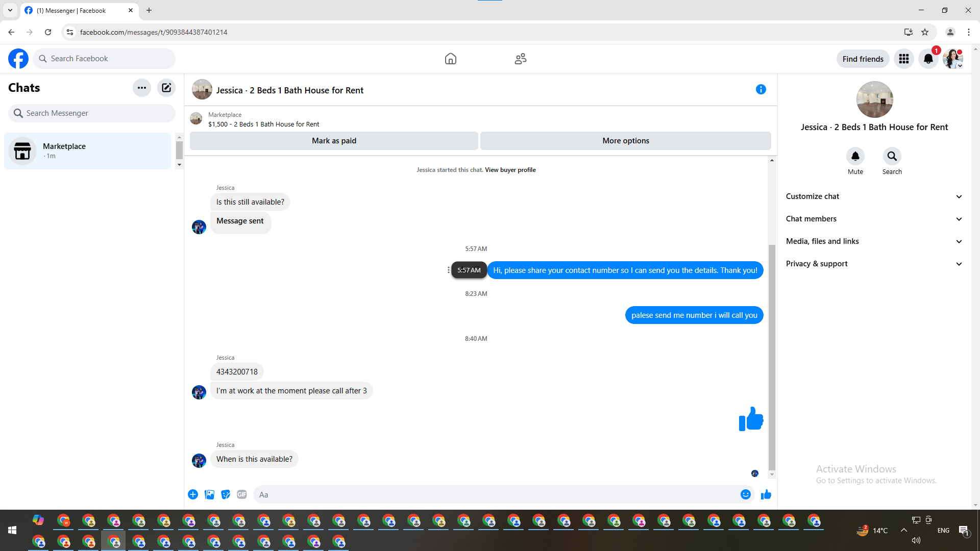
Task: Click the large thumbs-up sent in chat
Action: 751,419
